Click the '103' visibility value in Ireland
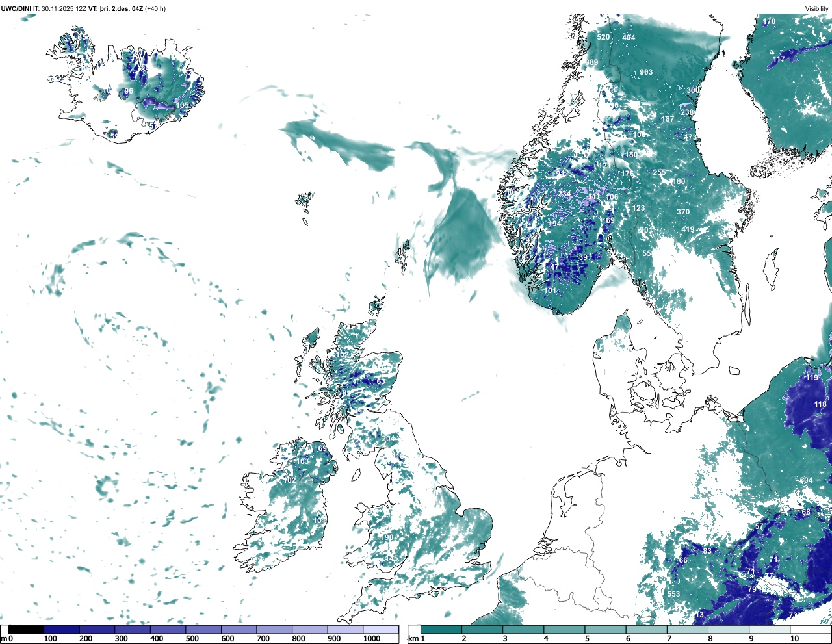Image resolution: width=832 pixels, height=644 pixels. point(303,462)
